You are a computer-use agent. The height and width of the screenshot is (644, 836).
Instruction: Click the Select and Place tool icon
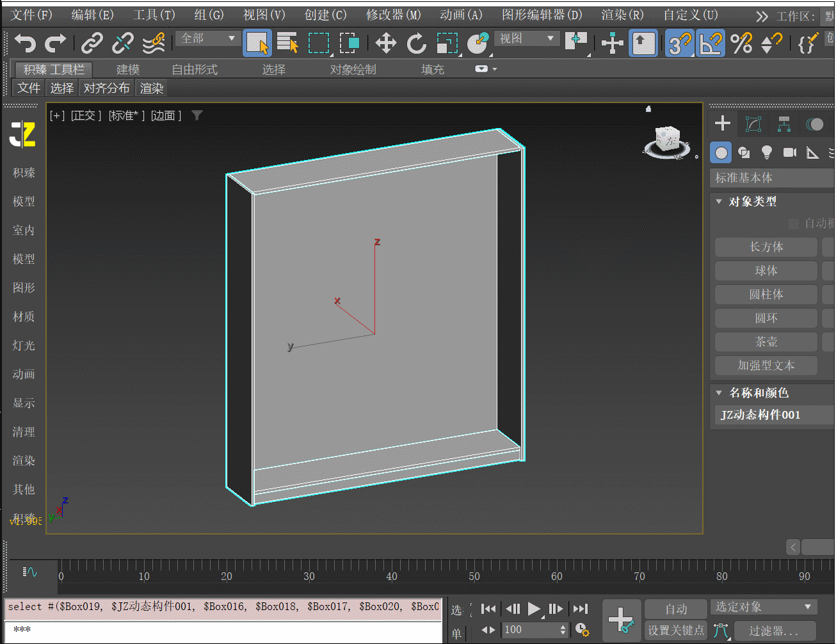pos(478,43)
